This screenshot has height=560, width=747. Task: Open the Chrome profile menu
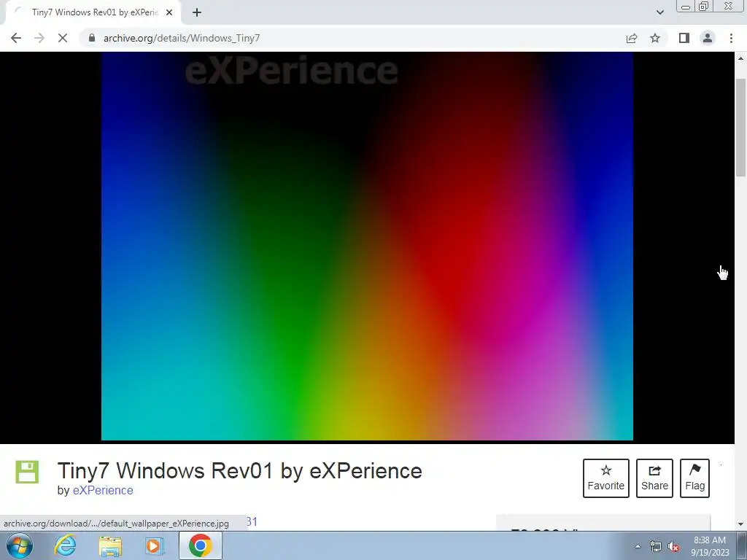[708, 38]
